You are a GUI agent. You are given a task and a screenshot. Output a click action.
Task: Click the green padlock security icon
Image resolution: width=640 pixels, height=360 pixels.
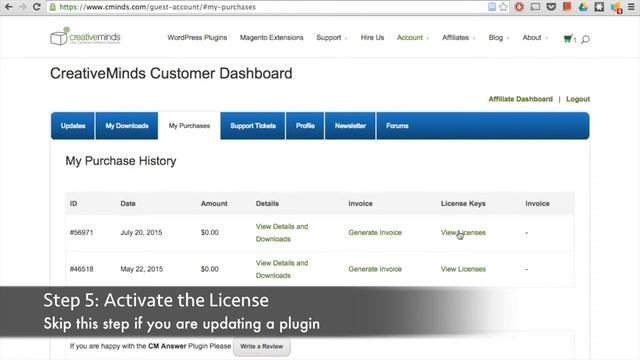pos(53,7)
